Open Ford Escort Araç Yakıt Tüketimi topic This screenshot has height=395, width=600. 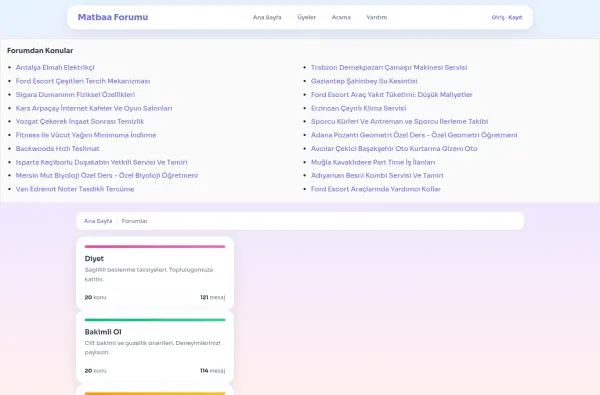pyautogui.click(x=391, y=95)
